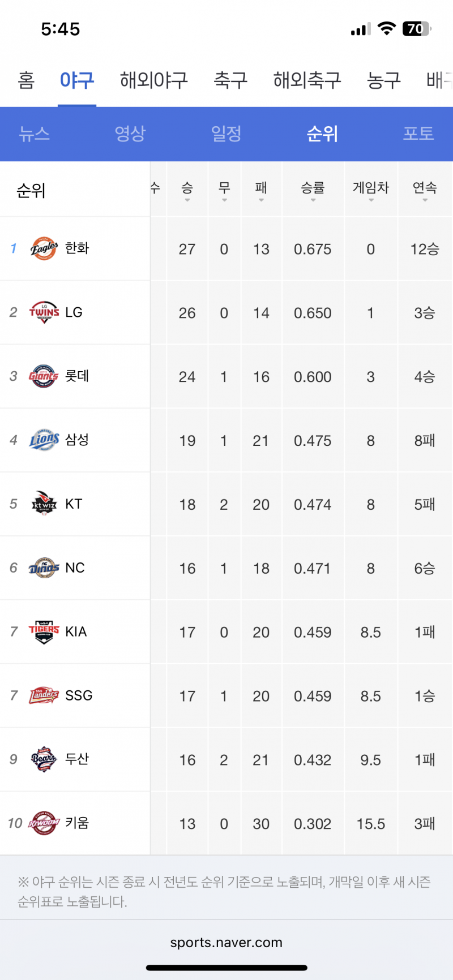Tap the LG Twins team logo

pos(44,312)
